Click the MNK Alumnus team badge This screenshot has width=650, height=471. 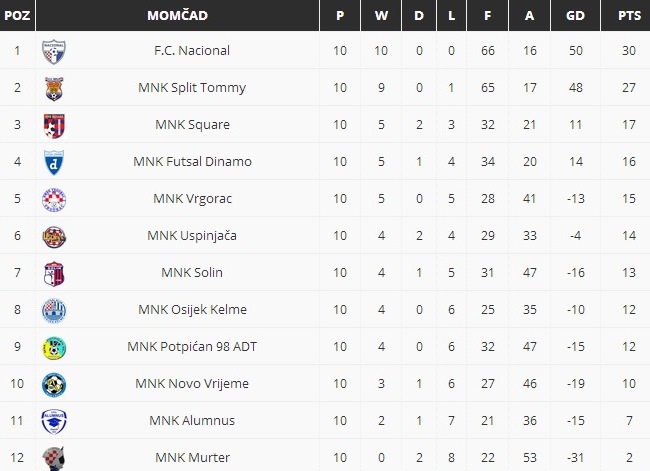(53, 421)
